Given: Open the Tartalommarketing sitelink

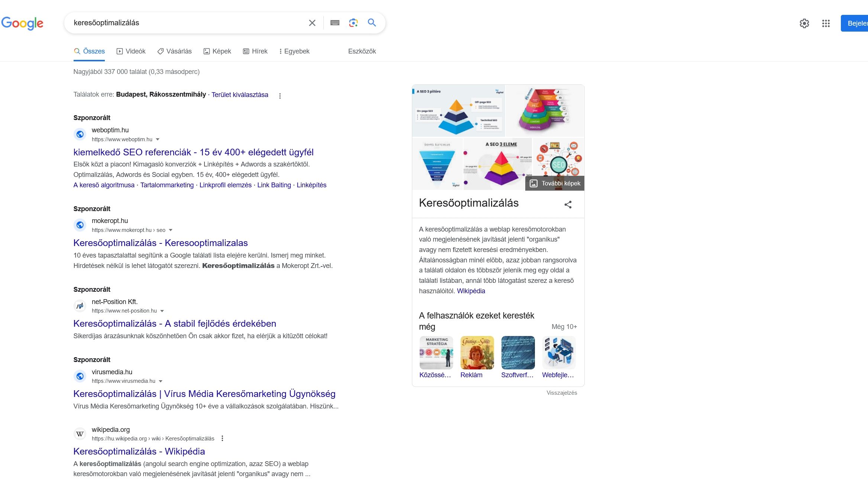Looking at the screenshot, I should click(167, 185).
